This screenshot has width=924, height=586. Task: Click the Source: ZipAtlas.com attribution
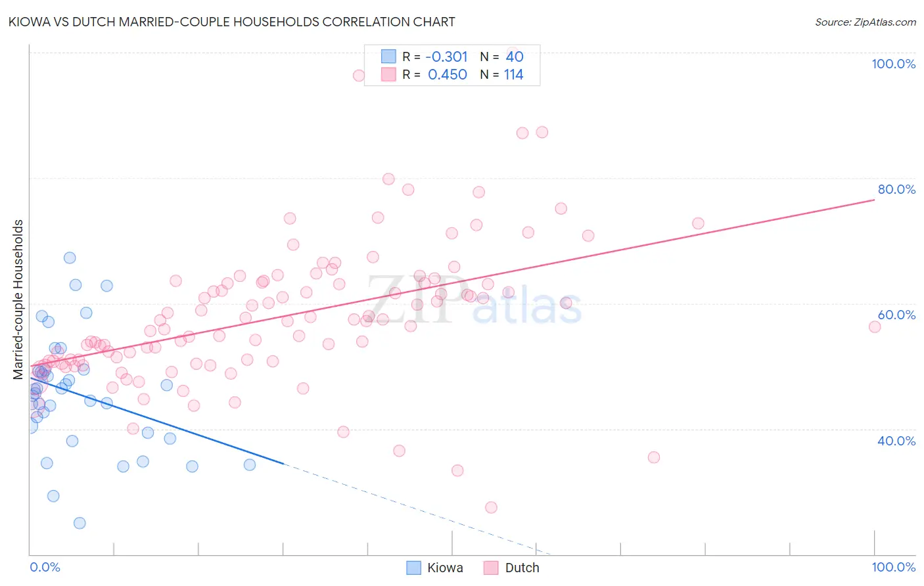coord(866,22)
